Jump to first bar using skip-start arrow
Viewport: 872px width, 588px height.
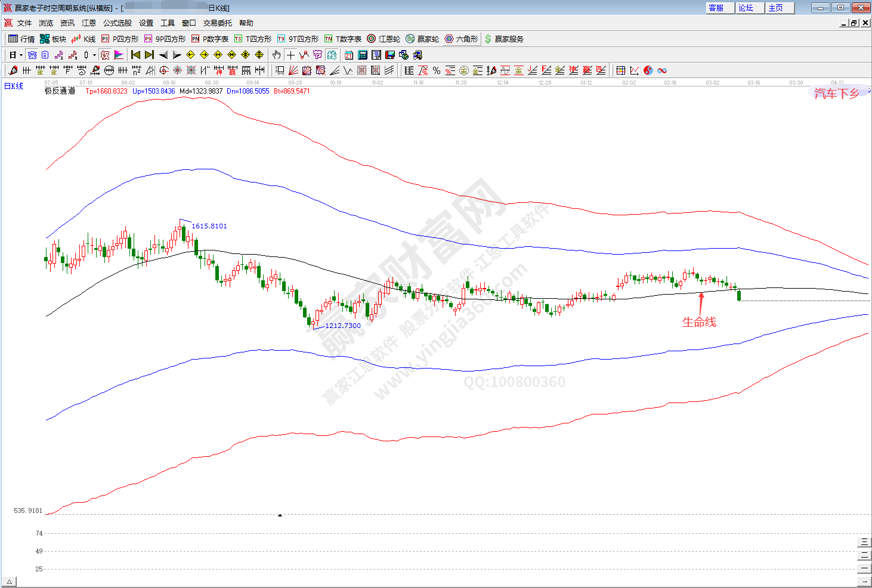(x=136, y=55)
